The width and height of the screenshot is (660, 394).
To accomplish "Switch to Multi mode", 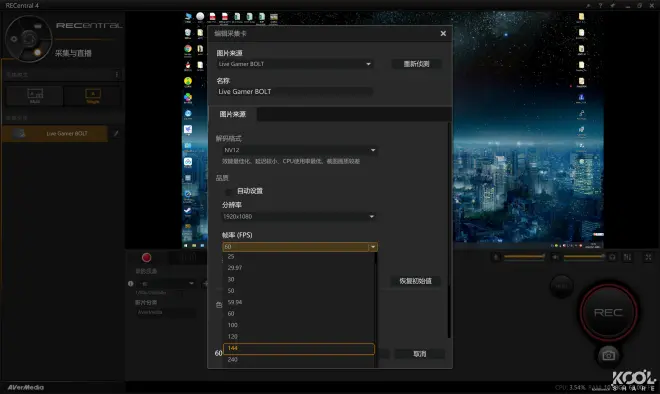I will (35, 96).
